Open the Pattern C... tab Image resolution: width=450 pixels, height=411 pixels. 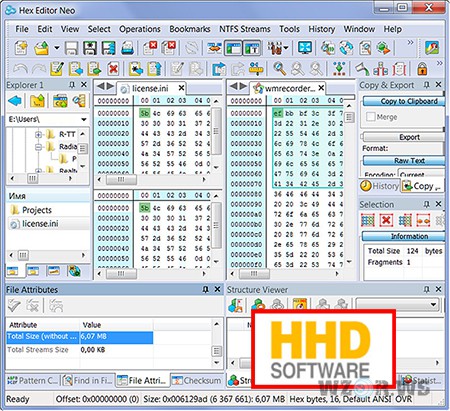33,380
